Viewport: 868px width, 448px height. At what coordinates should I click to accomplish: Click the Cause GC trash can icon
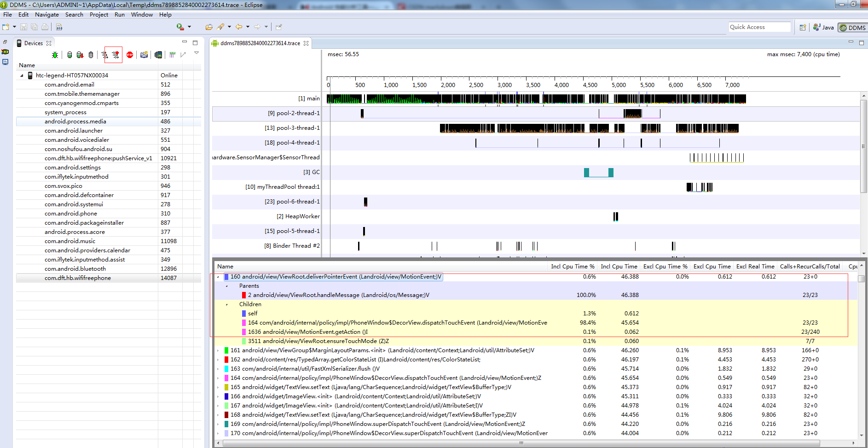pos(91,55)
